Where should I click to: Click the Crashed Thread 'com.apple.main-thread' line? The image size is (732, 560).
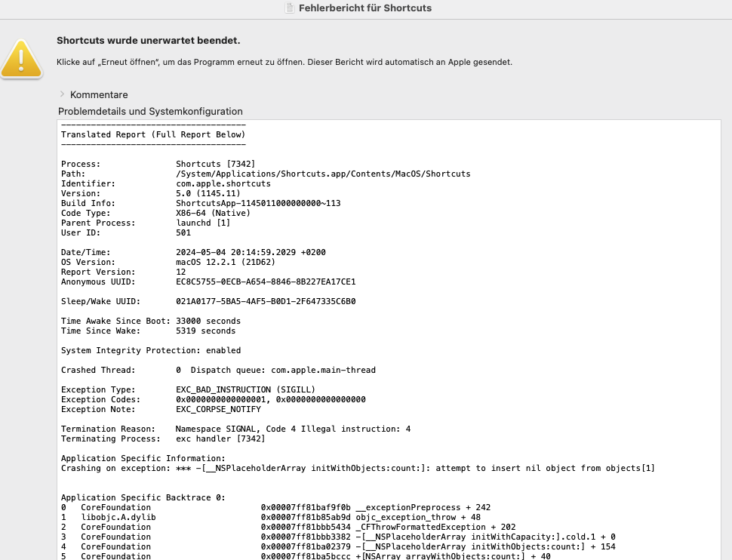coord(218,370)
